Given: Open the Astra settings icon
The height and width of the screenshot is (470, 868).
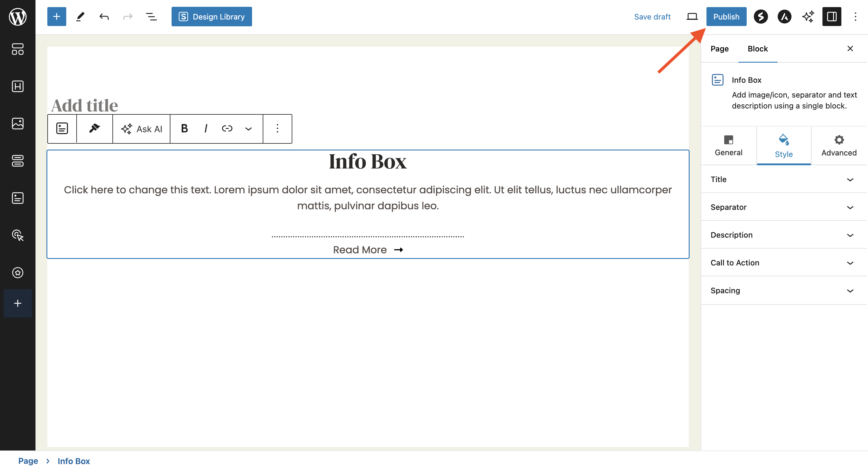Looking at the screenshot, I should (784, 17).
